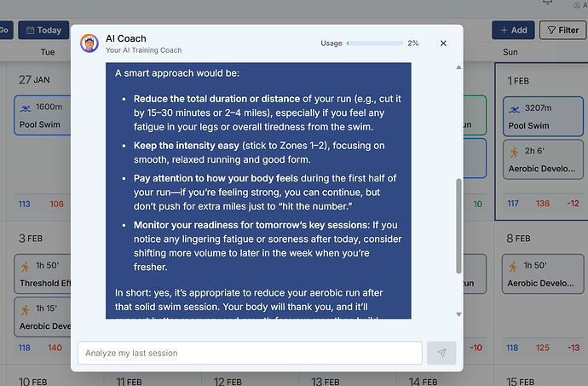
Task: Click swim icon on 1600m workout
Action: (x=26, y=108)
